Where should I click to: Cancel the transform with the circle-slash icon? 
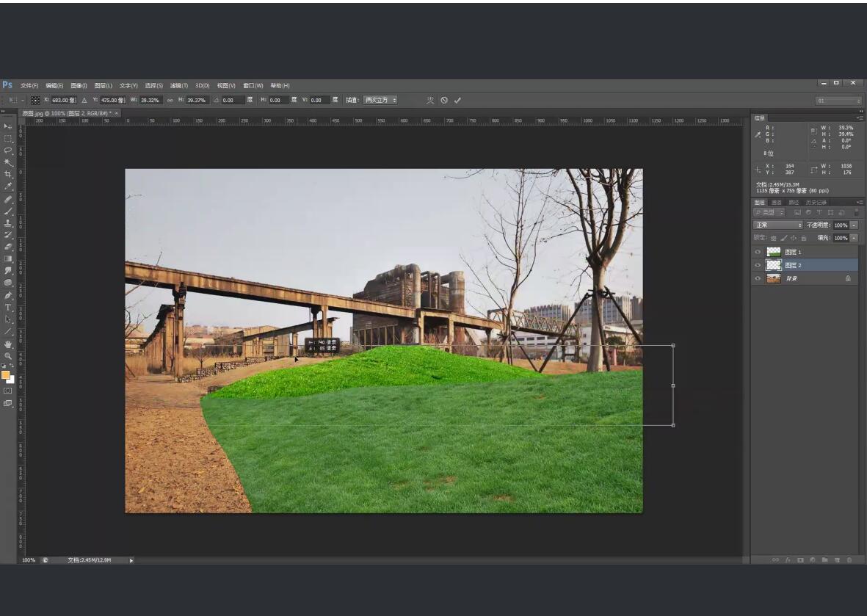[x=444, y=100]
